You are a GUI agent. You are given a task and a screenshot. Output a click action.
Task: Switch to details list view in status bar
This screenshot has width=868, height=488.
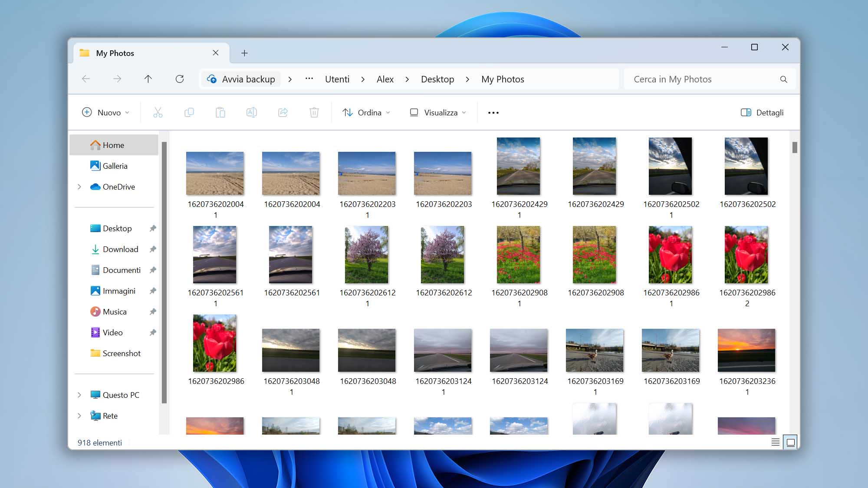pos(775,442)
